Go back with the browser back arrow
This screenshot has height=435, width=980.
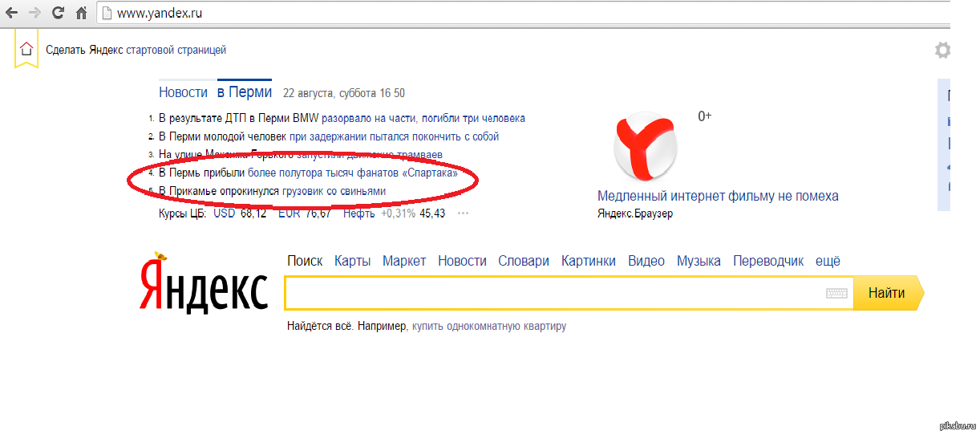tap(11, 13)
